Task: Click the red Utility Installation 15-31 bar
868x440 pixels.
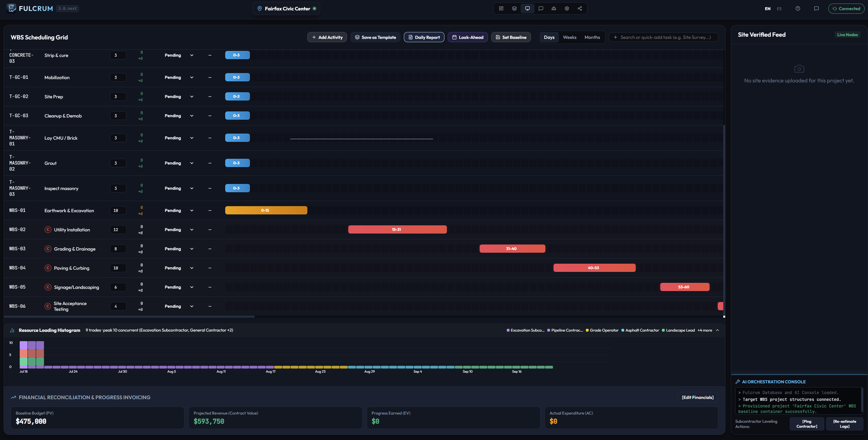Action: pos(397,230)
